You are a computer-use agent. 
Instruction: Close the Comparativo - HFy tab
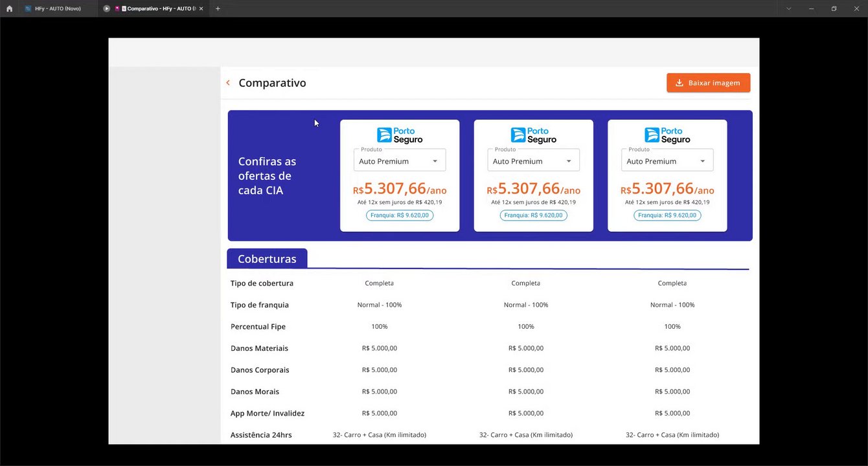coord(201,8)
